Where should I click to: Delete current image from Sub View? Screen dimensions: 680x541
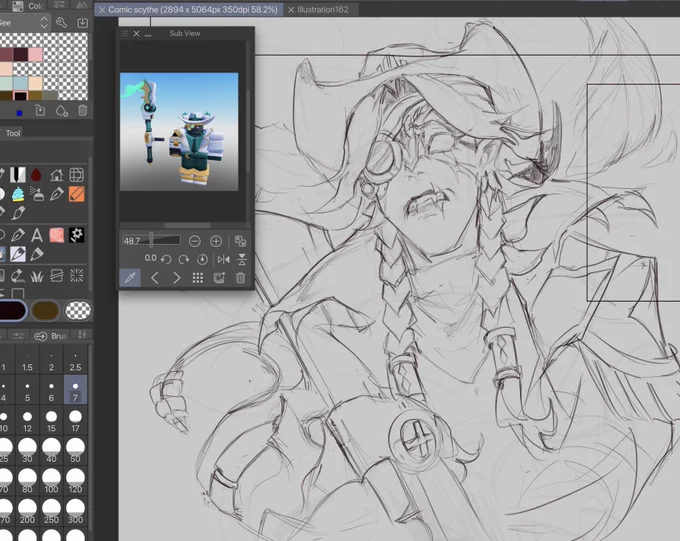pos(240,278)
